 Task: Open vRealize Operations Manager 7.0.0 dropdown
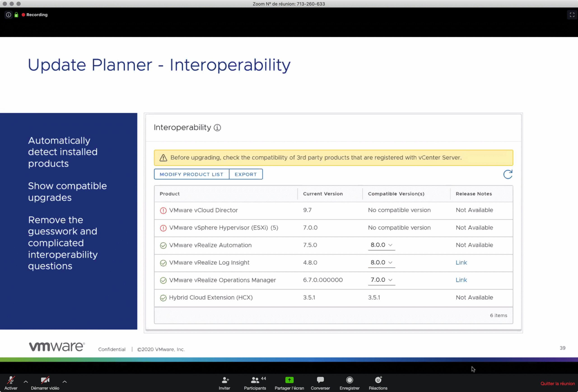point(381,280)
